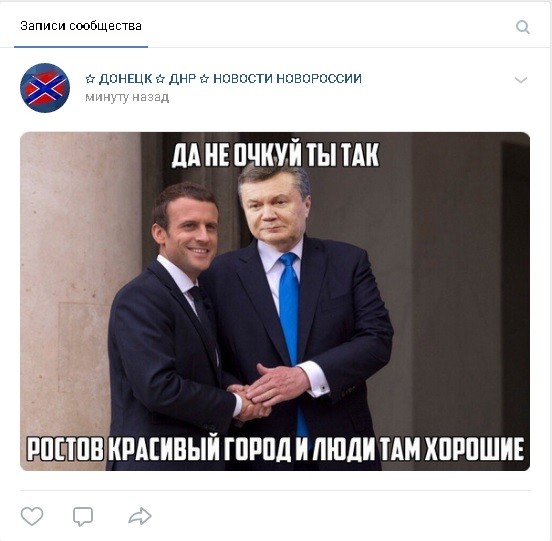Open comments via the speech bubble icon

83,516
